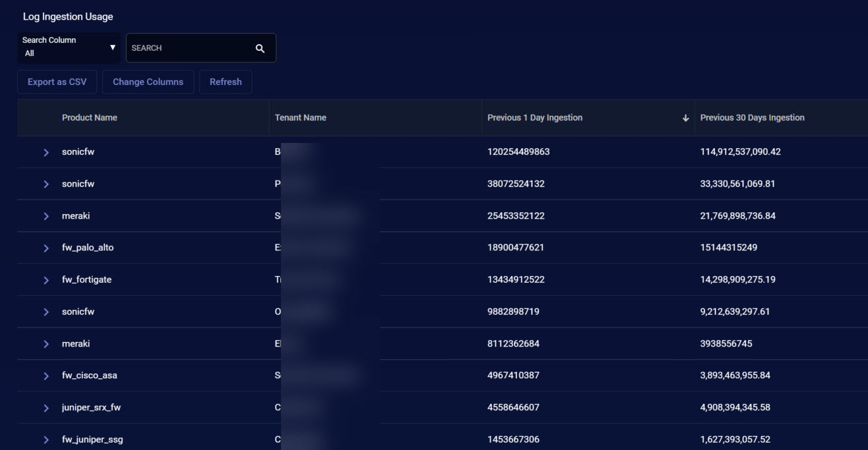
Task: Expand the fw_palo_alto row
Action: [46, 248]
